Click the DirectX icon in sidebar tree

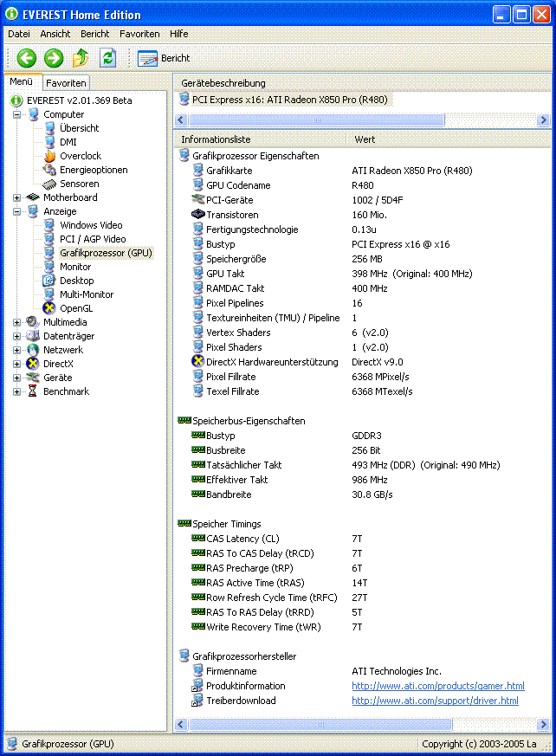pos(32,364)
